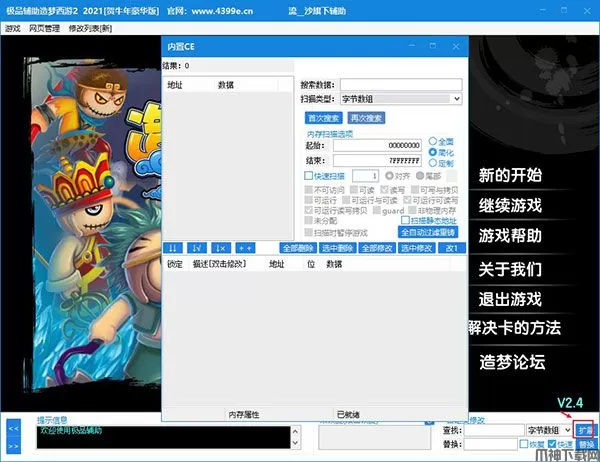
Task: Select 解决卡的方法 in the game menu
Action: tap(515, 328)
